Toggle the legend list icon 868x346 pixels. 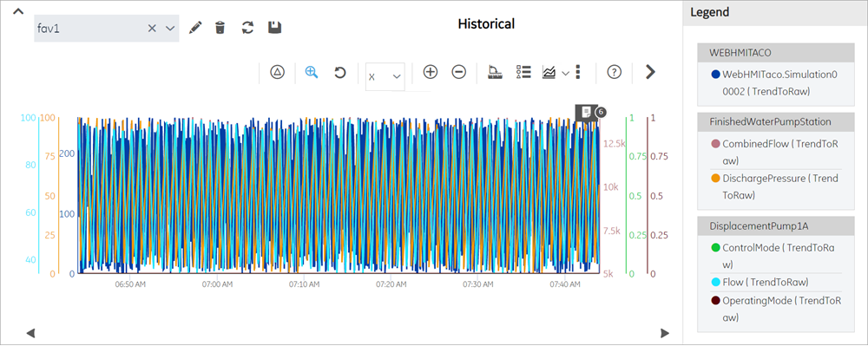523,72
